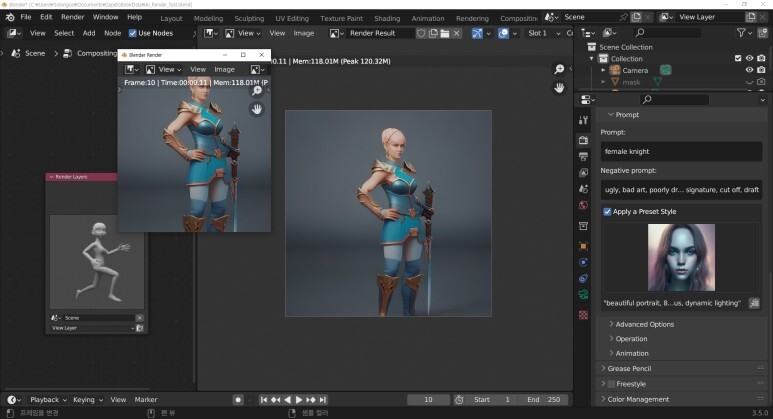Open the Edit menu

pos(46,17)
